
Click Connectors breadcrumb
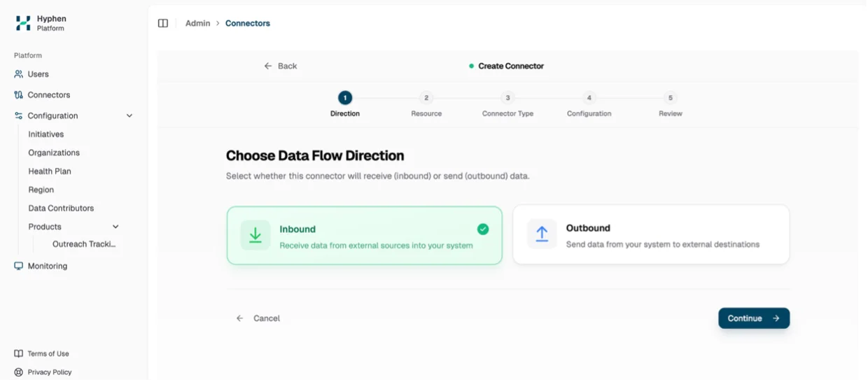point(248,23)
